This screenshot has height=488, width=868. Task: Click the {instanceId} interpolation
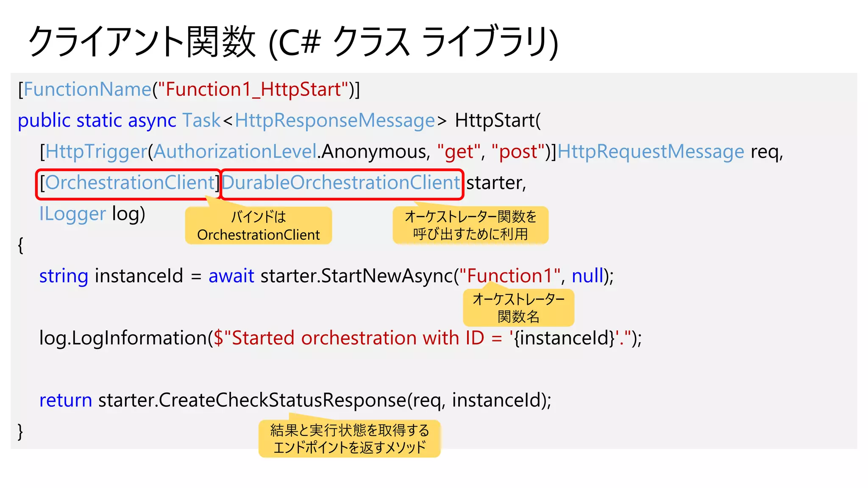[x=565, y=338]
